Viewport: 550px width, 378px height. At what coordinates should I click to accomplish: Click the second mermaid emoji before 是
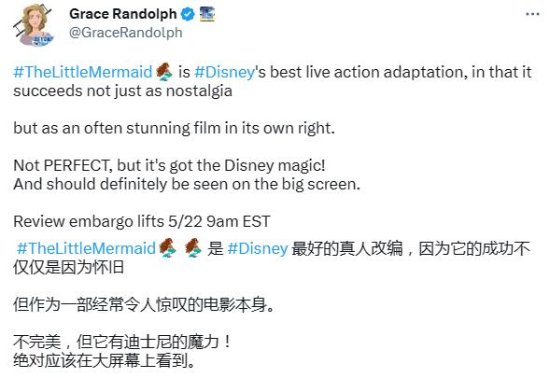pyautogui.click(x=193, y=248)
